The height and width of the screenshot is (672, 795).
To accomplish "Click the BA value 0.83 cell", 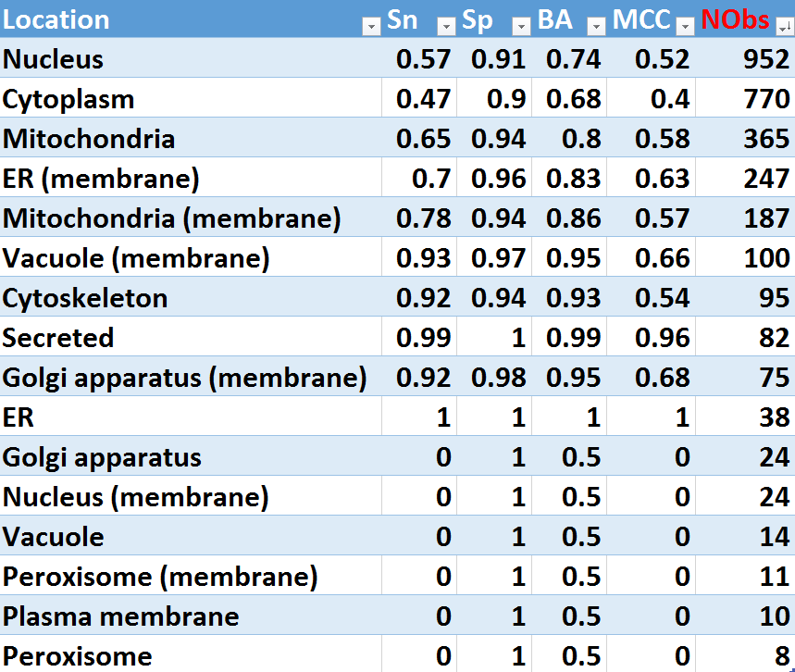I will [x=573, y=179].
